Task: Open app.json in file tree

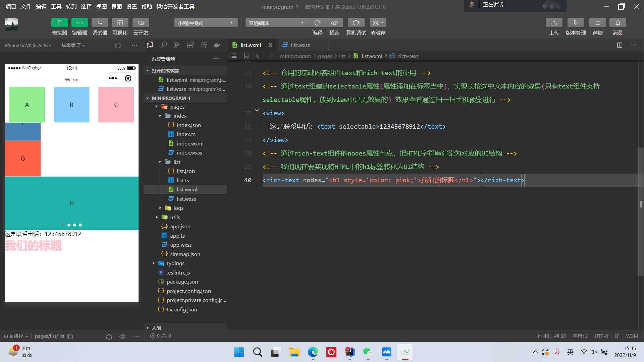Action: tap(180, 226)
